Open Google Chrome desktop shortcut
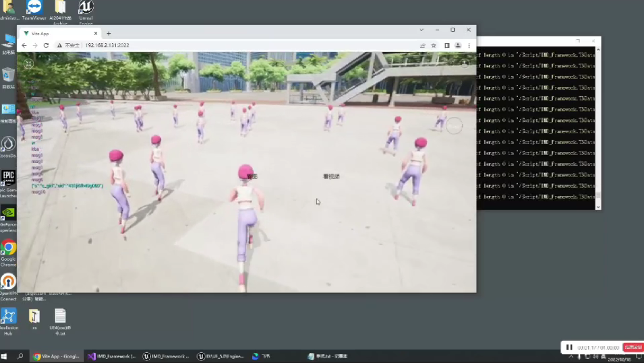 pyautogui.click(x=8, y=248)
